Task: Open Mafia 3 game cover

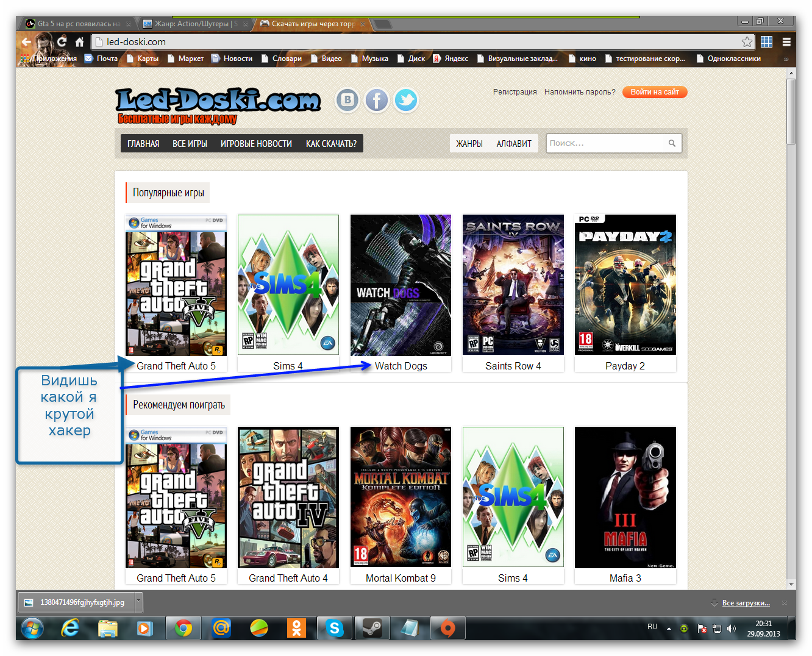Action: [x=625, y=497]
